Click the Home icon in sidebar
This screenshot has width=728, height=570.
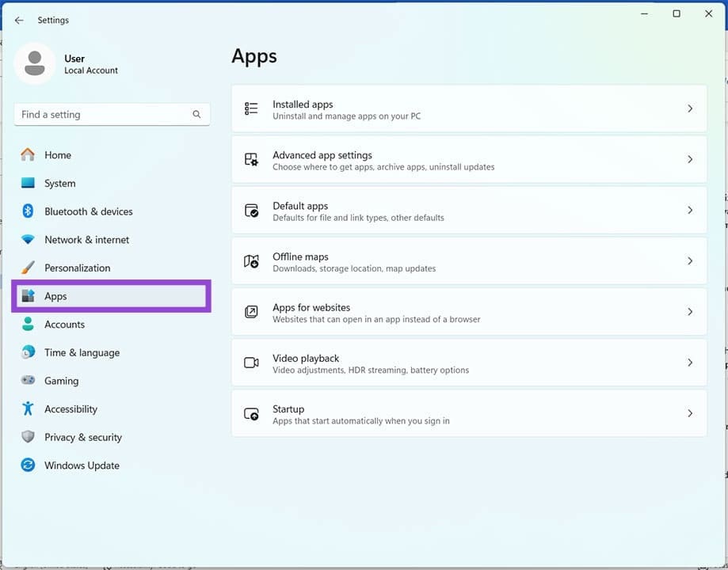tap(28, 155)
